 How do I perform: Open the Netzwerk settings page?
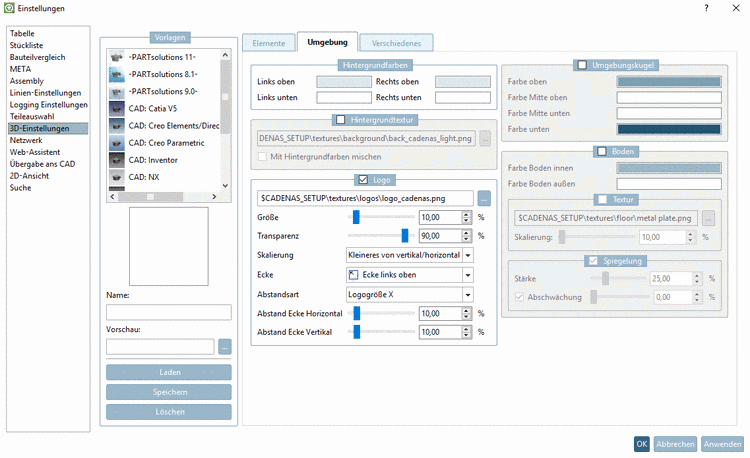coord(26,140)
